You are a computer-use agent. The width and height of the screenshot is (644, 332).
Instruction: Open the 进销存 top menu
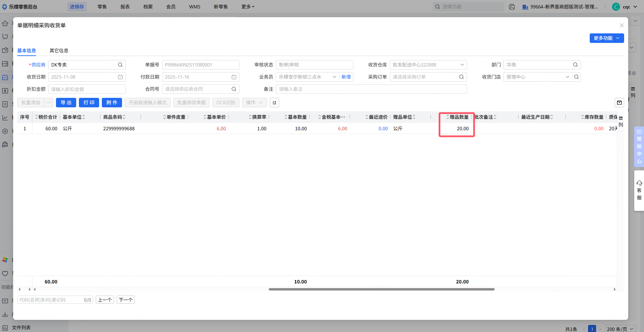(x=77, y=7)
